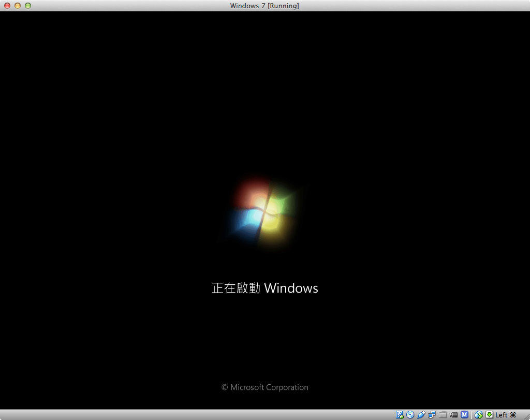Click the hard disk activity indicator icon
530x420 pixels.
399,414
